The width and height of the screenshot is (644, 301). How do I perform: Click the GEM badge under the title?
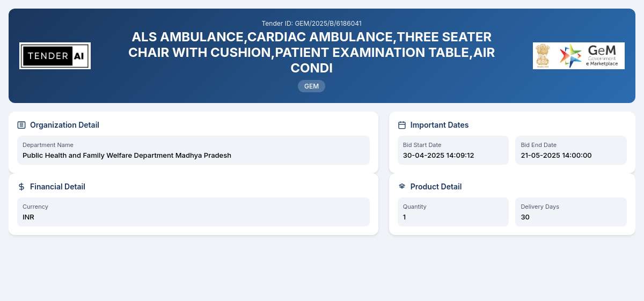pyautogui.click(x=311, y=86)
